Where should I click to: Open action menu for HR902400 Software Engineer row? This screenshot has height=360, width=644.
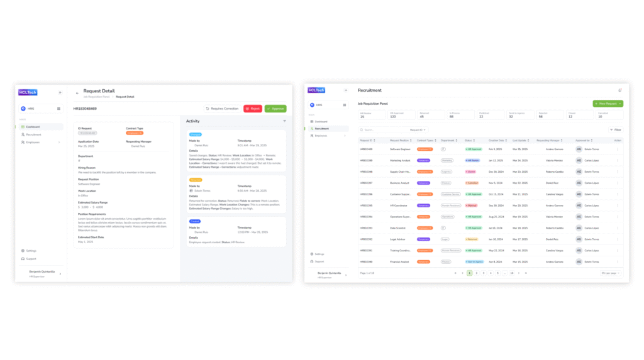click(618, 150)
